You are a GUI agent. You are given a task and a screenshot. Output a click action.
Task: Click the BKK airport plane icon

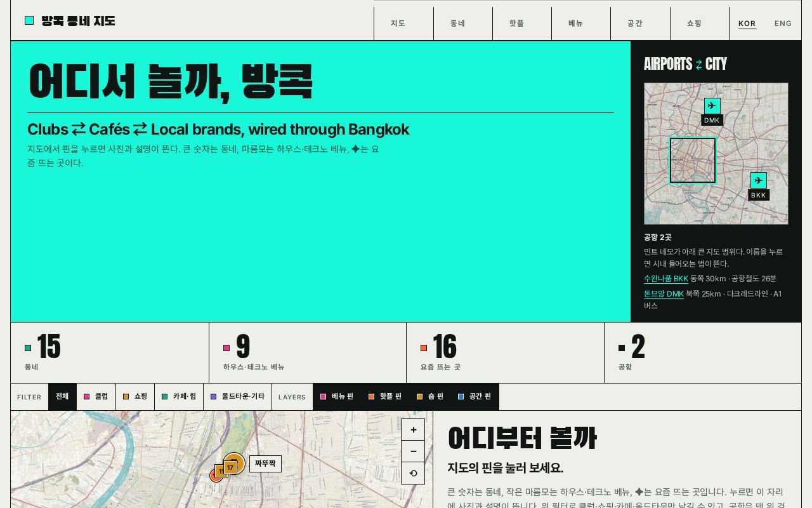click(x=759, y=180)
